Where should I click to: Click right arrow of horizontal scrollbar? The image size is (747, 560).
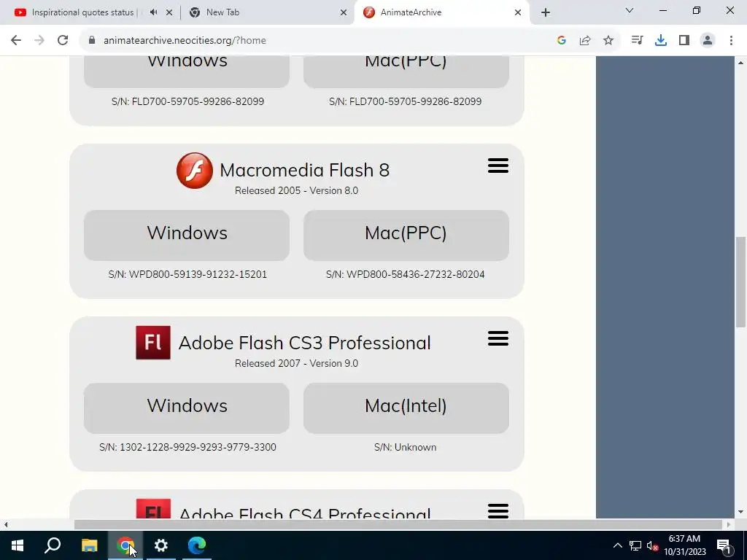pos(729,524)
